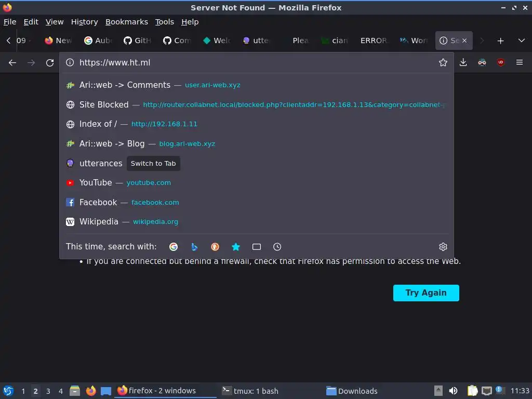Select Ari::web -> Blog suggestion
The height and width of the screenshot is (399, 532).
pyautogui.click(x=257, y=144)
